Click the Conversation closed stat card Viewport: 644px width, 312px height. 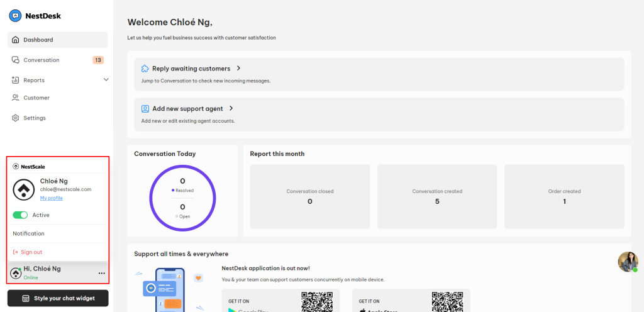point(310,197)
